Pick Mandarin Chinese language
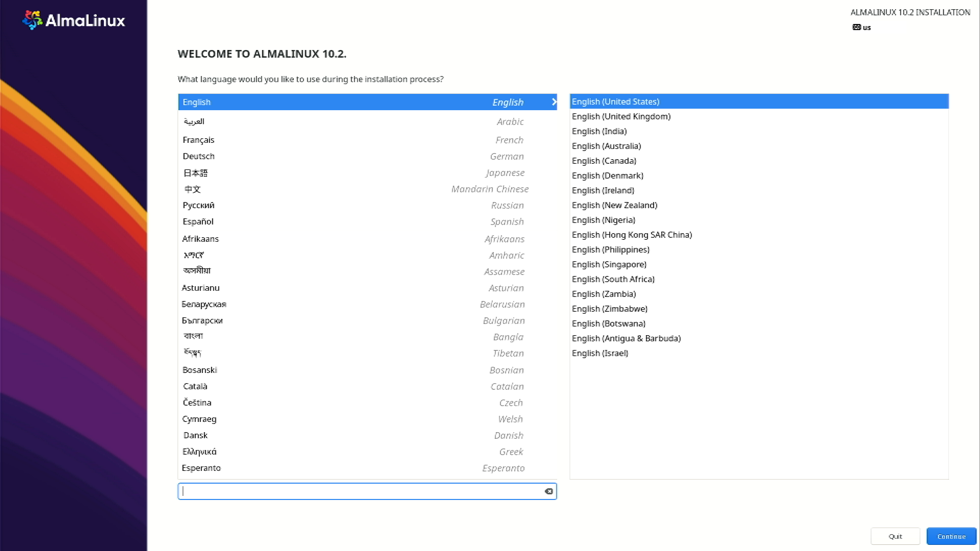 (x=367, y=189)
